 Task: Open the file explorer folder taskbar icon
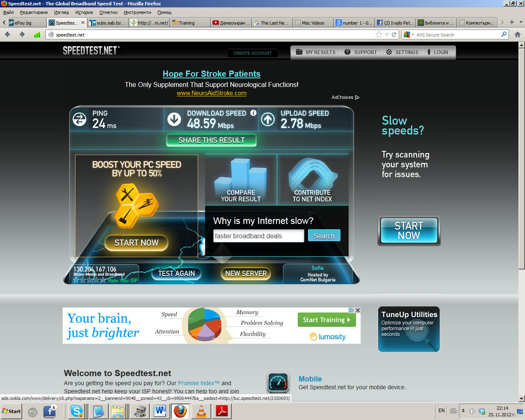(118, 411)
